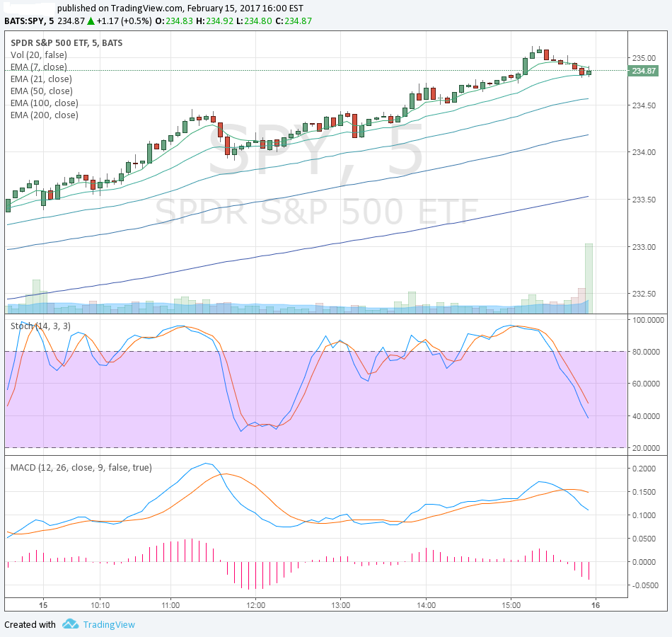Click the TradingView cloud logo icon
Image resolution: width=672 pixels, height=637 pixels.
click(70, 624)
